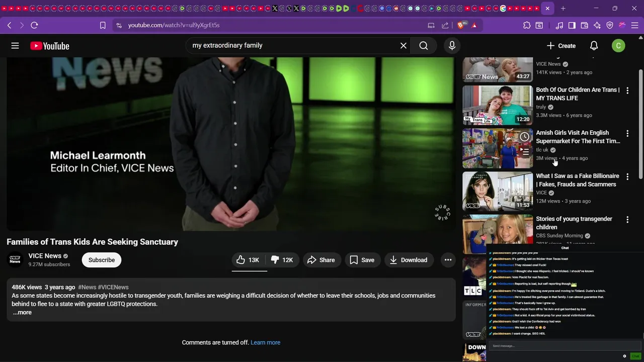Open the Extensions puzzle icon
This screenshot has height=362, width=644.
click(527, 25)
